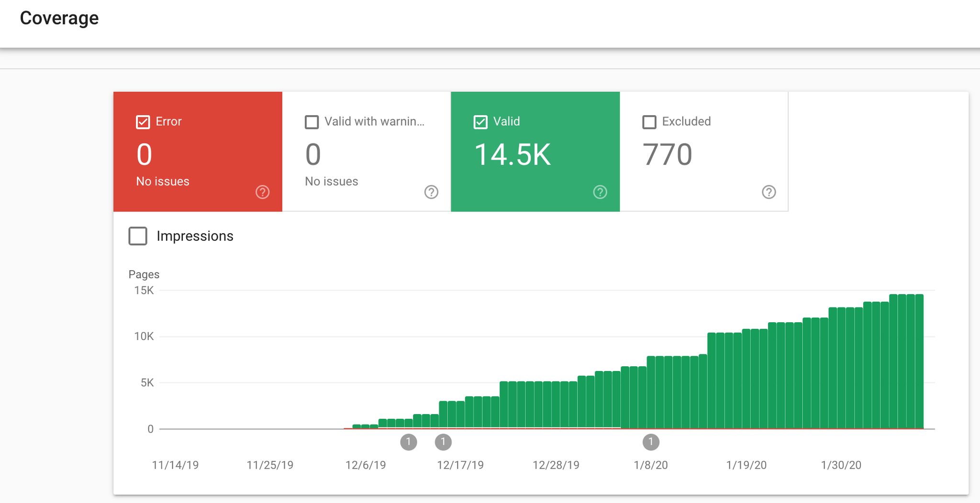Click the event marker near 12/17/19
The image size is (980, 503).
pyautogui.click(x=444, y=442)
